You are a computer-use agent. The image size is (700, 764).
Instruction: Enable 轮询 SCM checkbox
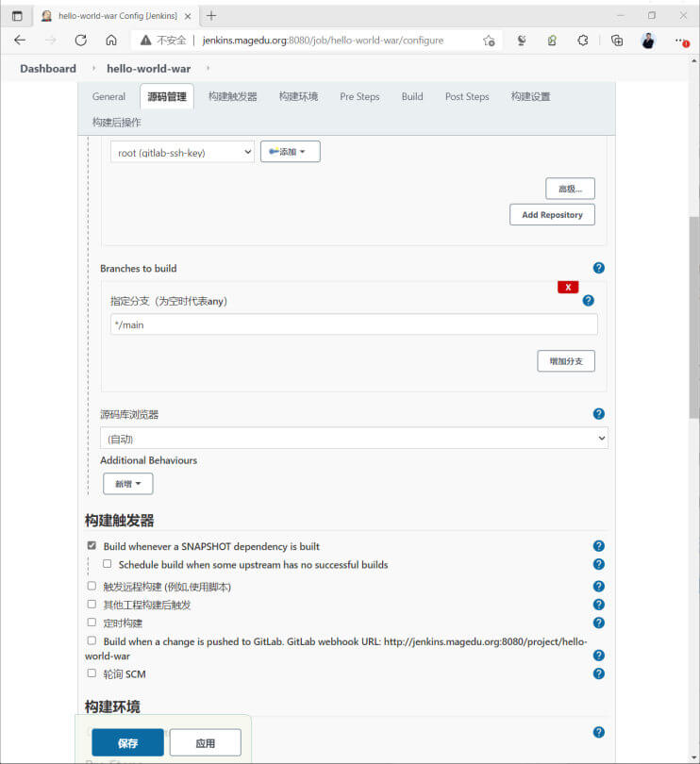coord(92,673)
